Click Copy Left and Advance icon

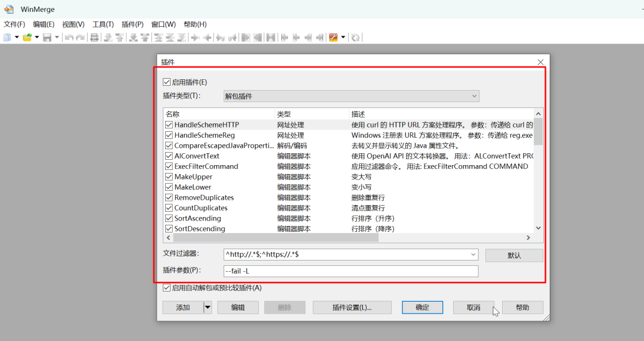coord(232,38)
